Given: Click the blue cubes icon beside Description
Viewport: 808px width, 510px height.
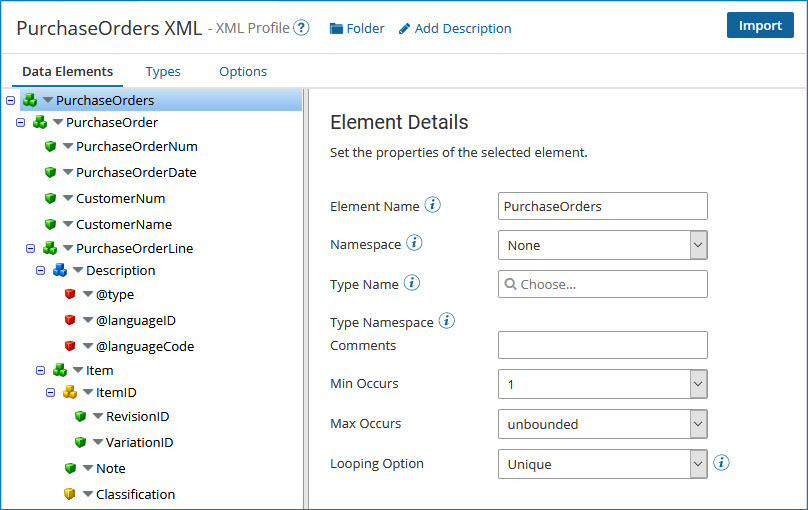Looking at the screenshot, I should pos(60,270).
